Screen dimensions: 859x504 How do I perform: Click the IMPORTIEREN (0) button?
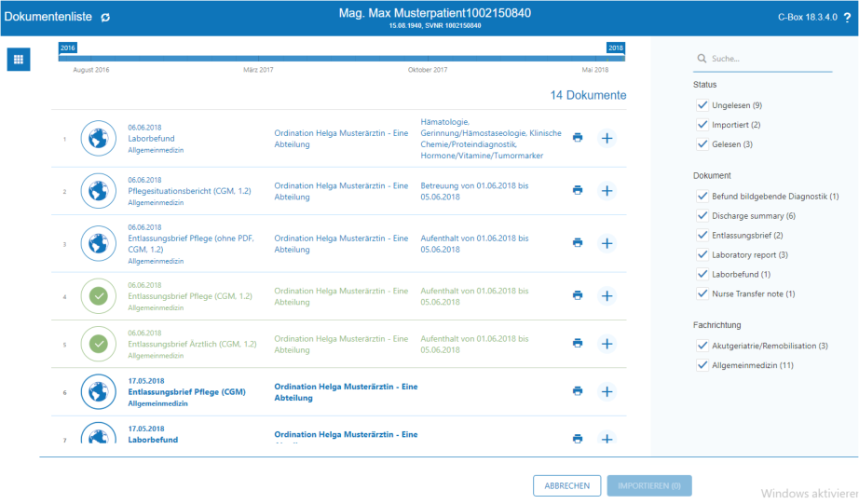coord(649,486)
